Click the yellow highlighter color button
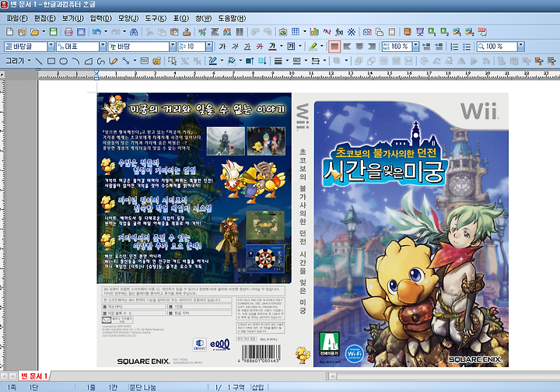The width and height of the screenshot is (560, 392). [x=313, y=47]
